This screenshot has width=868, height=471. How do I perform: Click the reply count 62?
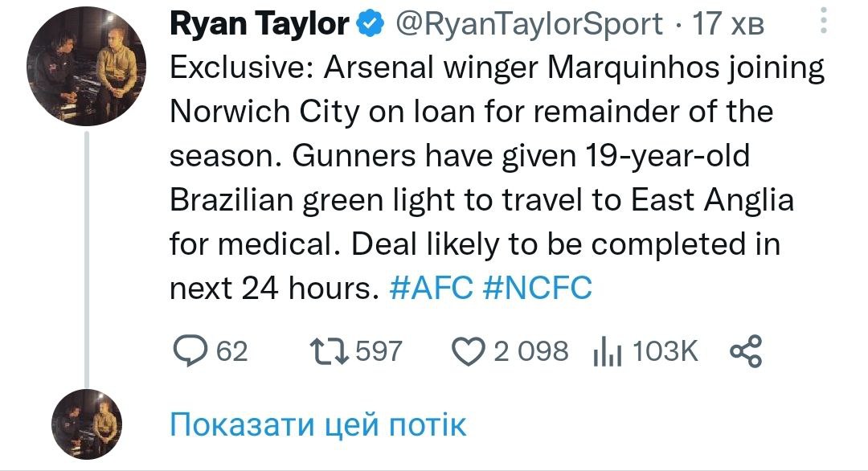tap(233, 350)
